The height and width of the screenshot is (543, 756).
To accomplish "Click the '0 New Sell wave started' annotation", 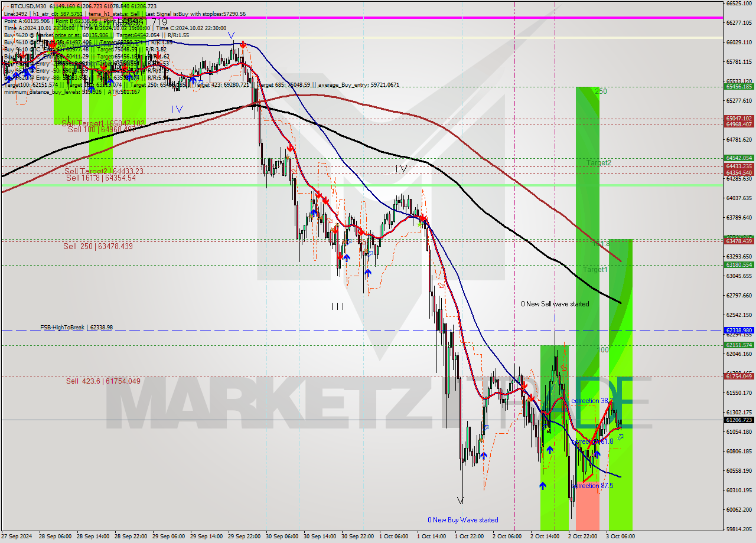I will click(555, 304).
